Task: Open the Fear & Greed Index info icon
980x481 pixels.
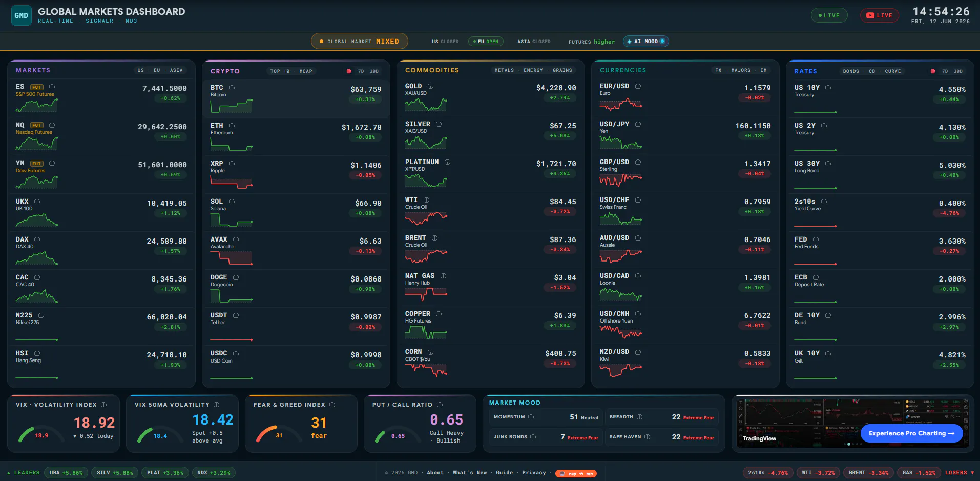Action: [x=332, y=405]
